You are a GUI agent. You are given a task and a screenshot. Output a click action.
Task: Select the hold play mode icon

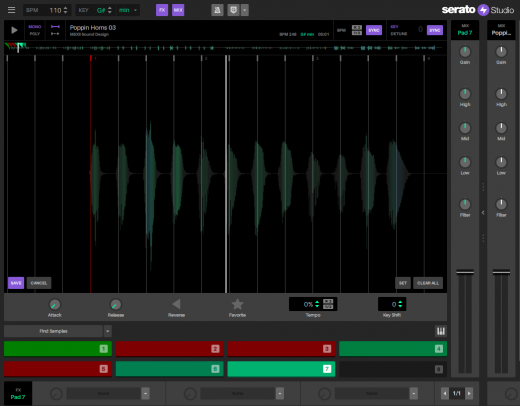(55, 27)
